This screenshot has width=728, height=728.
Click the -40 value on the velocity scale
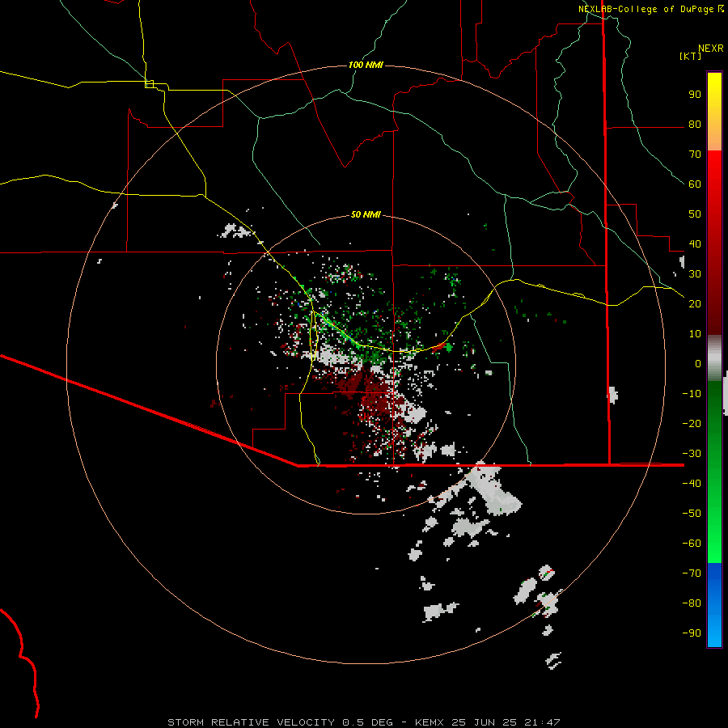692,484
